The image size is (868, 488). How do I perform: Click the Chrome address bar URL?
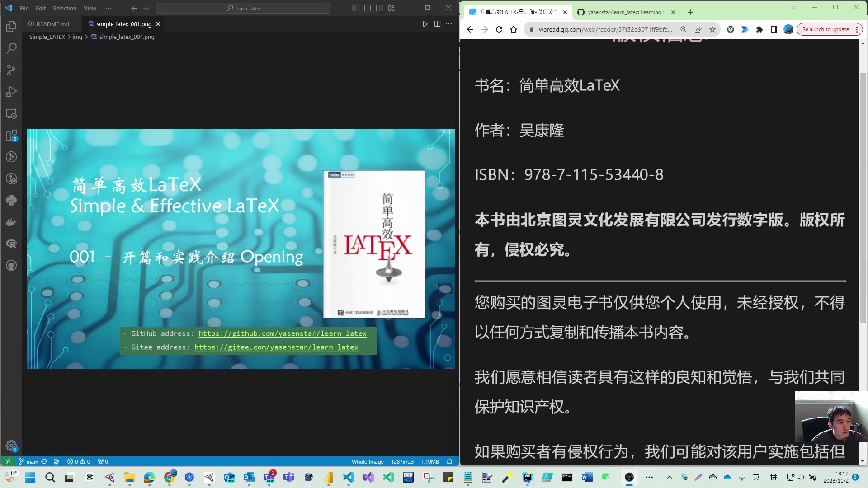[x=605, y=29]
